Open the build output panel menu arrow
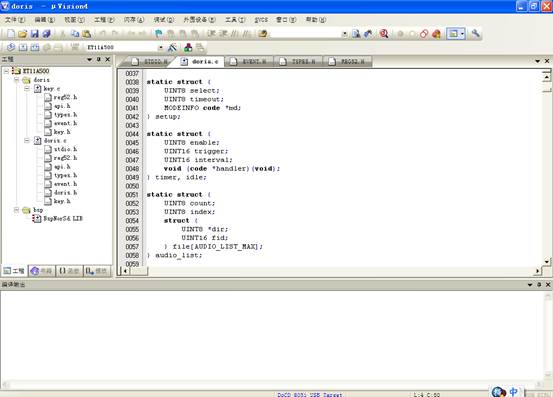 (x=530, y=285)
